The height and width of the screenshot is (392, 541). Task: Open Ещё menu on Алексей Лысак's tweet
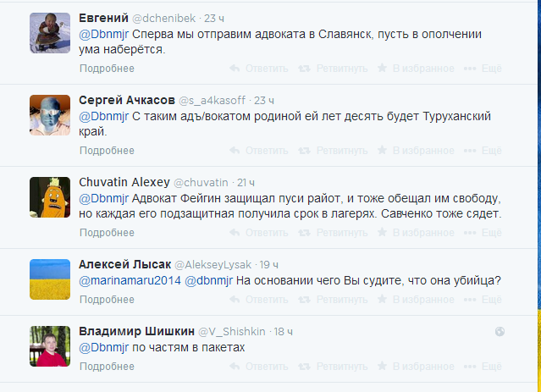click(x=483, y=300)
